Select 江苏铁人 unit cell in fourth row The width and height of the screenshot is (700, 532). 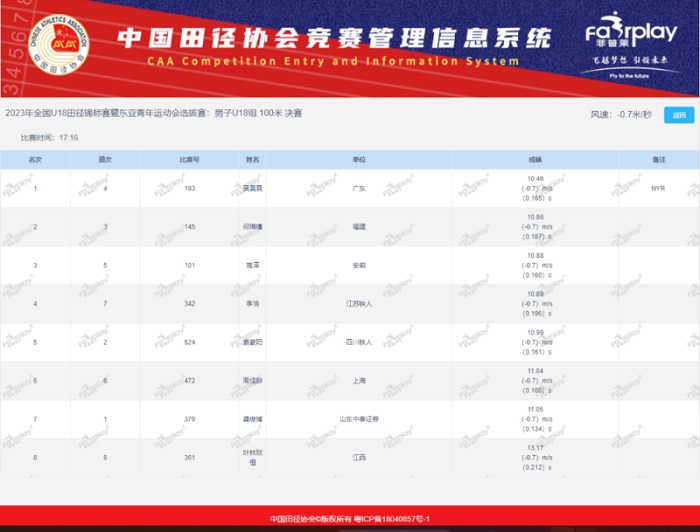click(359, 303)
